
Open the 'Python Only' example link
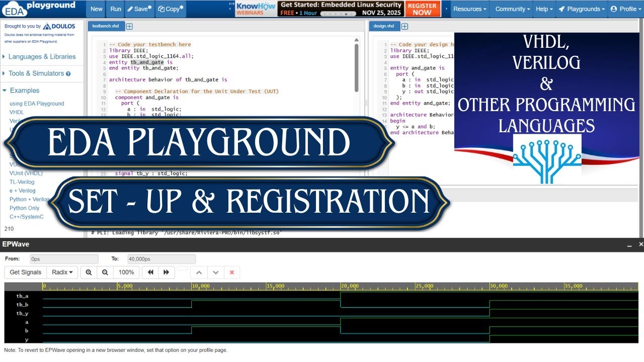[x=25, y=208]
